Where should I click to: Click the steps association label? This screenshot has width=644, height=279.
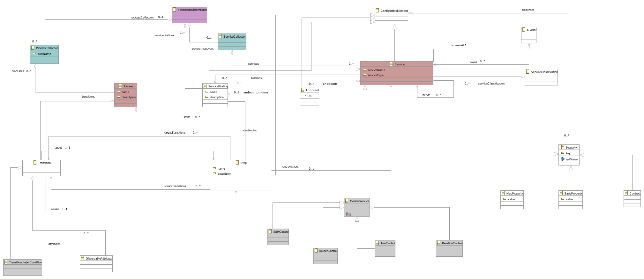[187, 117]
